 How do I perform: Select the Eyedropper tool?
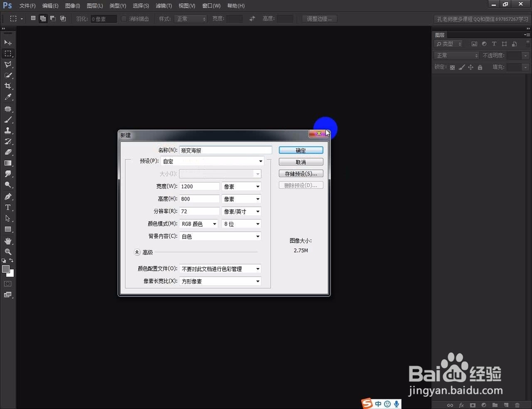[x=8, y=97]
